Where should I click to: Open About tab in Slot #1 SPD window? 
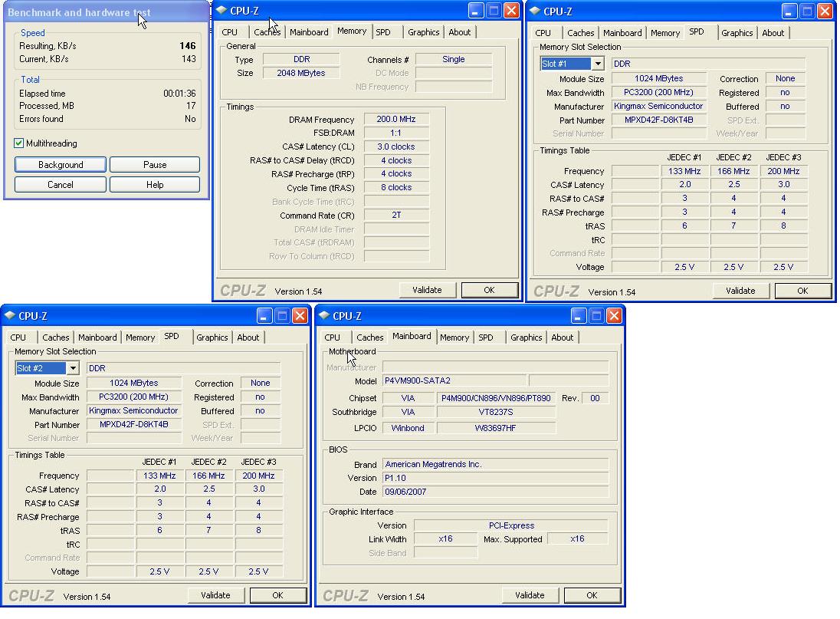[x=773, y=33]
